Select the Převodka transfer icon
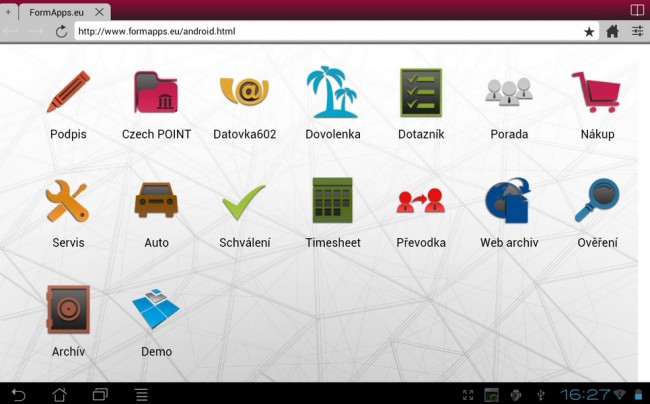 click(421, 201)
